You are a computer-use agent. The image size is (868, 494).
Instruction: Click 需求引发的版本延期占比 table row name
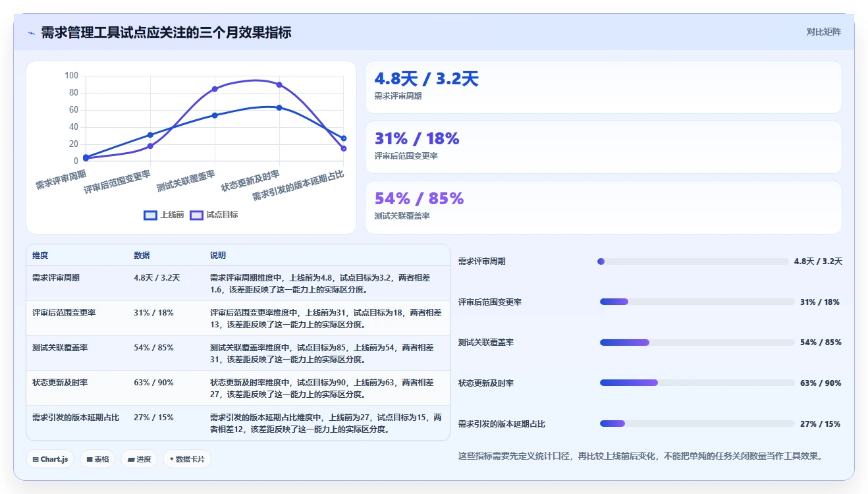click(76, 418)
